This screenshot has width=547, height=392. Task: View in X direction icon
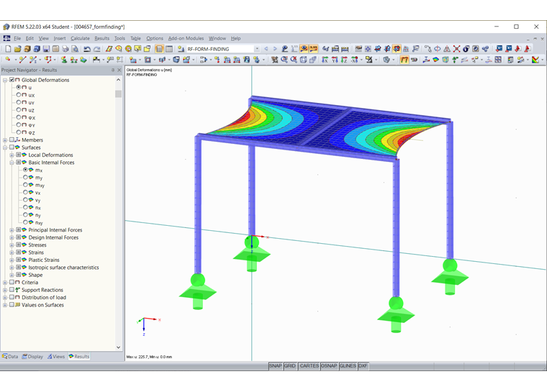click(325, 60)
